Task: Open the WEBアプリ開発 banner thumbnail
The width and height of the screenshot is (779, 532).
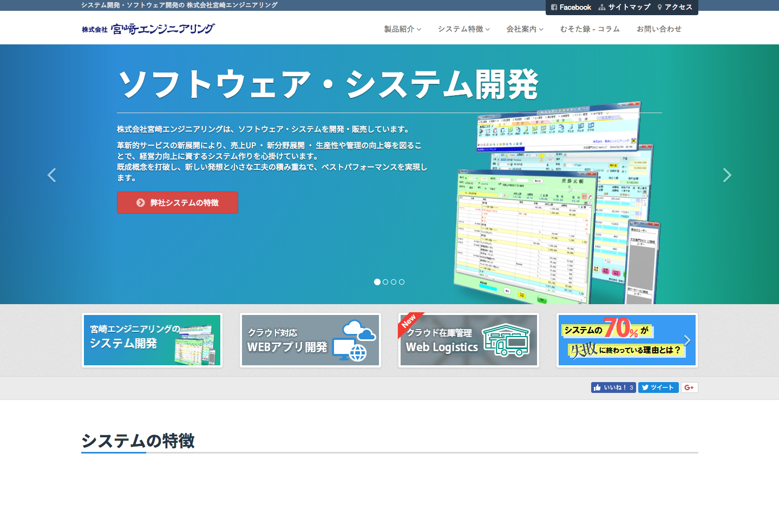Action: pyautogui.click(x=310, y=340)
